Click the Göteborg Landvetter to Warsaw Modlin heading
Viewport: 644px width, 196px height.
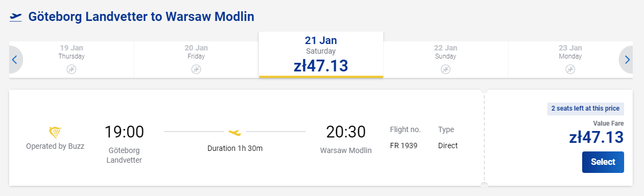pyautogui.click(x=141, y=17)
